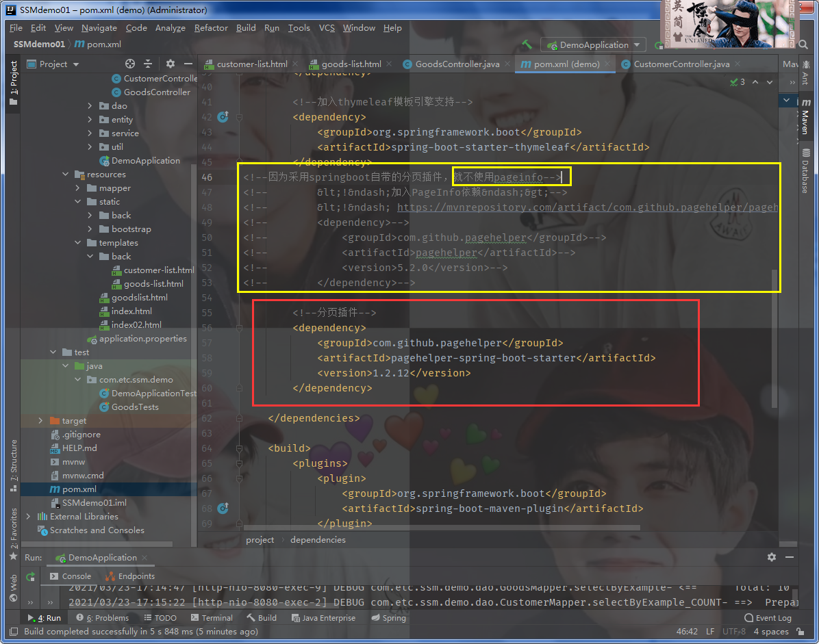Hide the Project panel with minus icon

pos(188,64)
